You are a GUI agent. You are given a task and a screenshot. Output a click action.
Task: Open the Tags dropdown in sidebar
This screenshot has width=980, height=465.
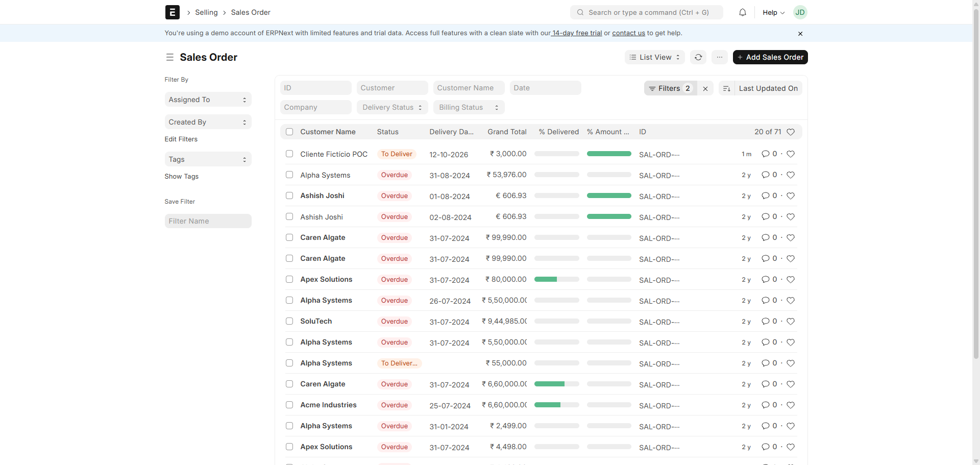point(208,159)
